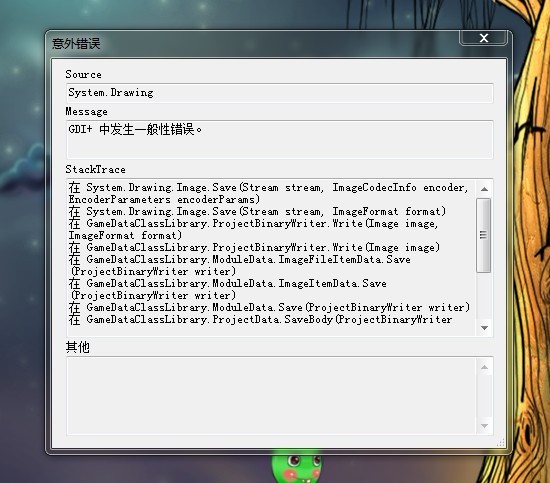This screenshot has height=483, width=550.
Task: Click the StackTrace label
Action: 95,169
